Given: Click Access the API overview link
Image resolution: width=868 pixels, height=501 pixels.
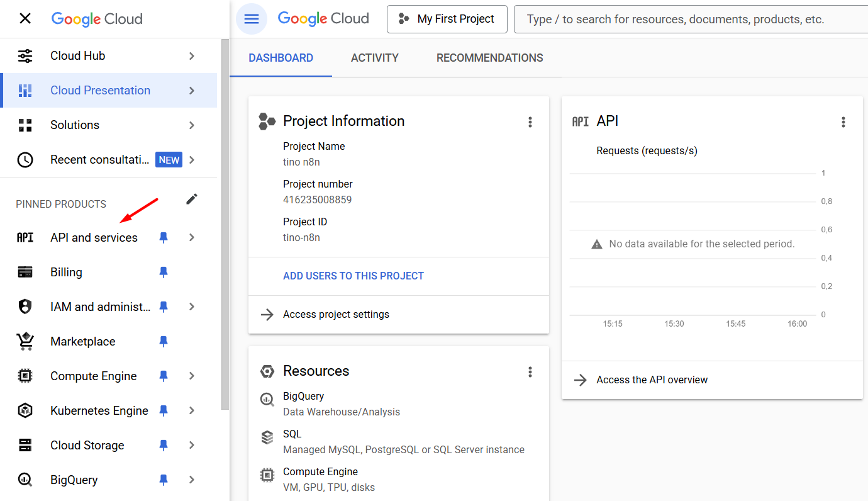Looking at the screenshot, I should click(x=652, y=380).
